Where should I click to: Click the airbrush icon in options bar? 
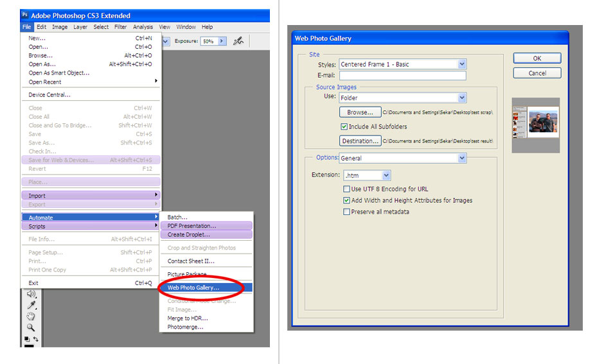tap(238, 41)
